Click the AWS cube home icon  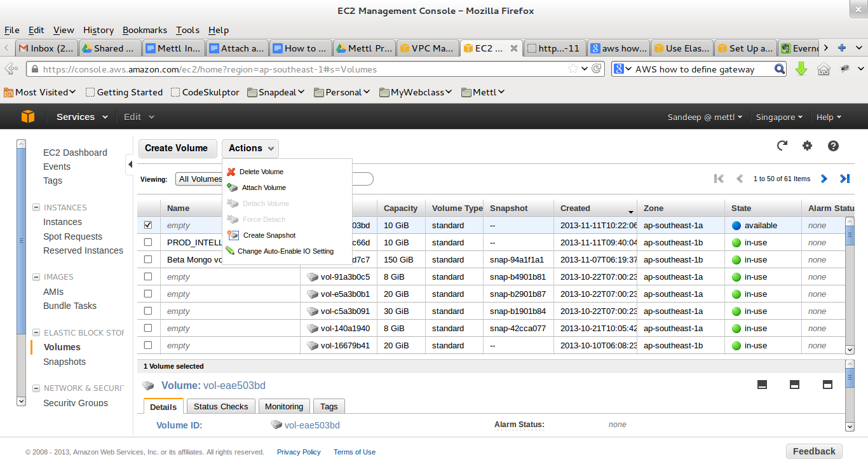(27, 117)
